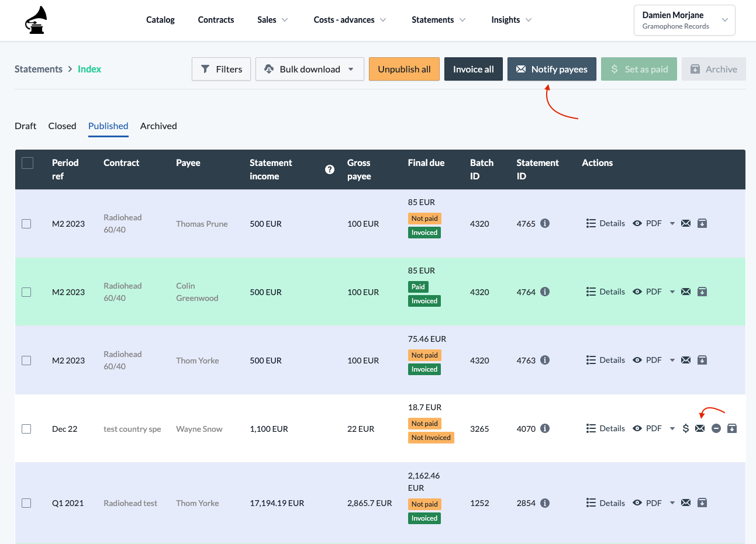Open Details list for statement 2854

click(606, 503)
